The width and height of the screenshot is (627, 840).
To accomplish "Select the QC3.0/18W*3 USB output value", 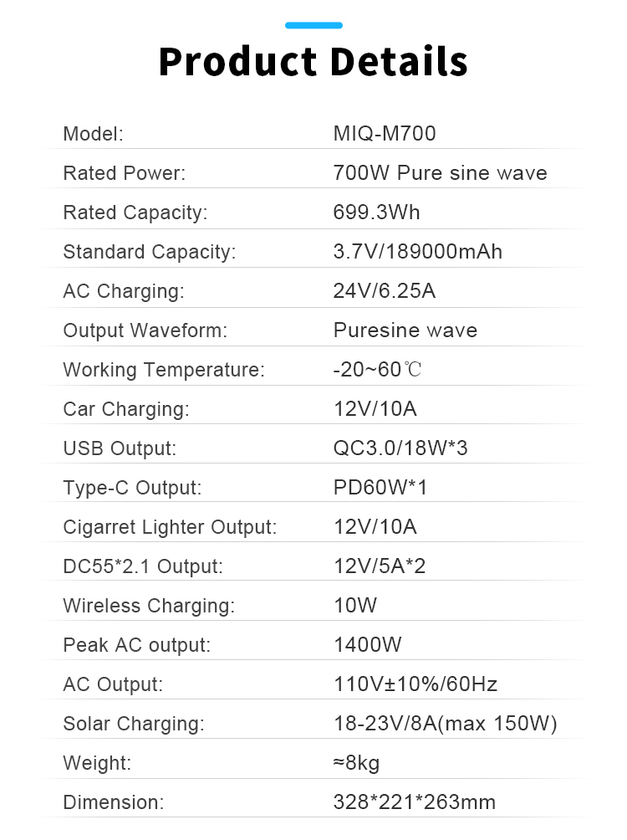I will point(400,448).
